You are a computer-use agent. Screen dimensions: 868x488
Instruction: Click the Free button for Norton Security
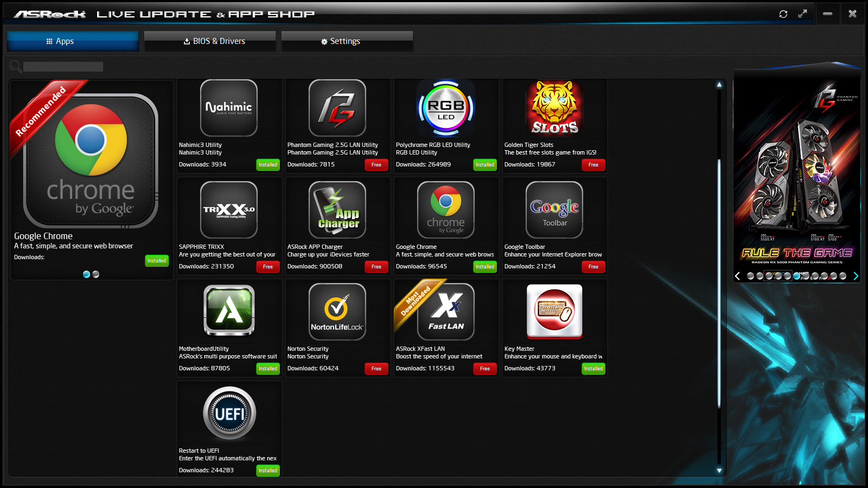(376, 369)
